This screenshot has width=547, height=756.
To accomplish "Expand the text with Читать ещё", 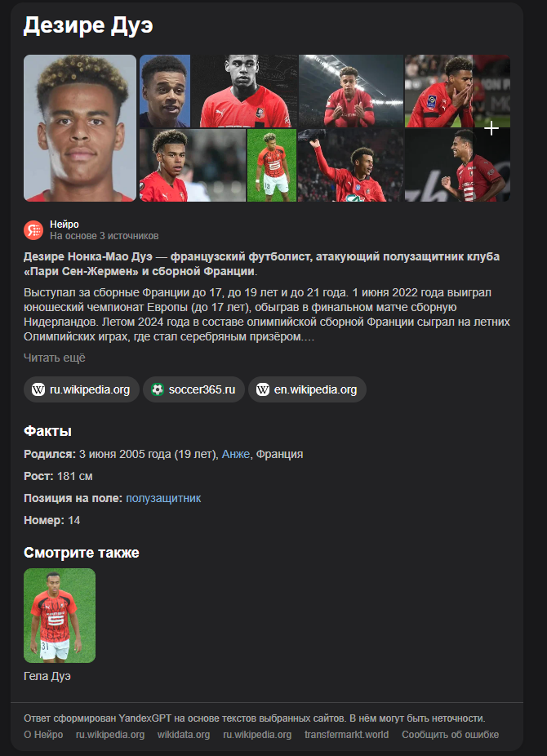I will coord(55,358).
